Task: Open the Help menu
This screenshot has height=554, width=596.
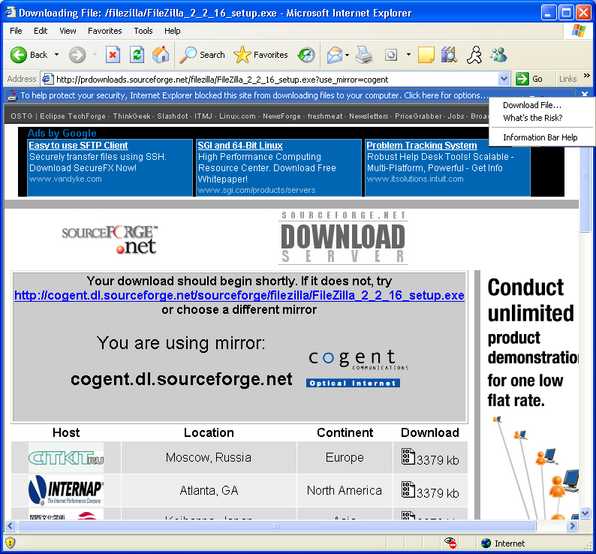Action: [172, 31]
